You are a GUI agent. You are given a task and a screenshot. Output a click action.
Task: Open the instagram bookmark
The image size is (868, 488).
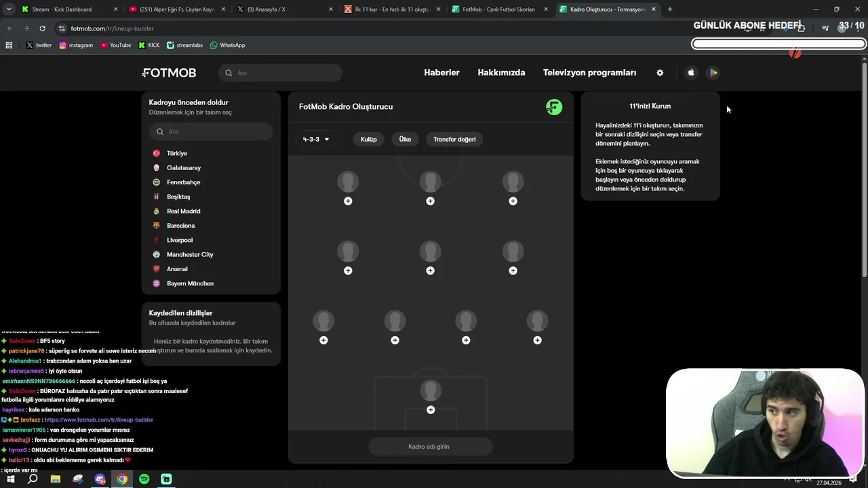(76, 45)
